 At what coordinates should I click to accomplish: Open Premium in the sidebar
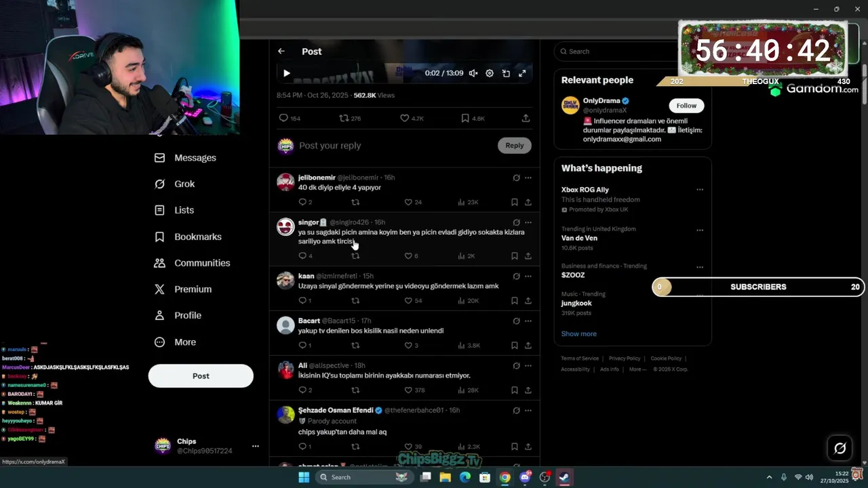pos(183,289)
